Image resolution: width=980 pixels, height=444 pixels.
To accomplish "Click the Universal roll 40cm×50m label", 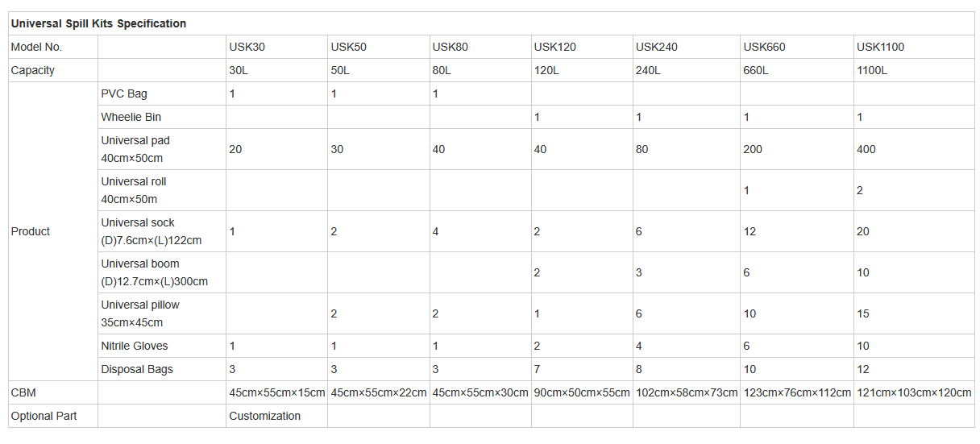I will 134,190.
